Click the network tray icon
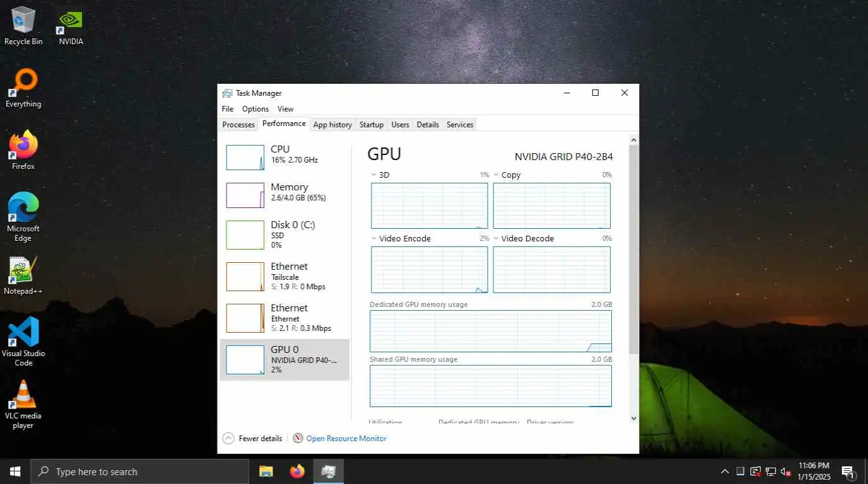 (770, 471)
